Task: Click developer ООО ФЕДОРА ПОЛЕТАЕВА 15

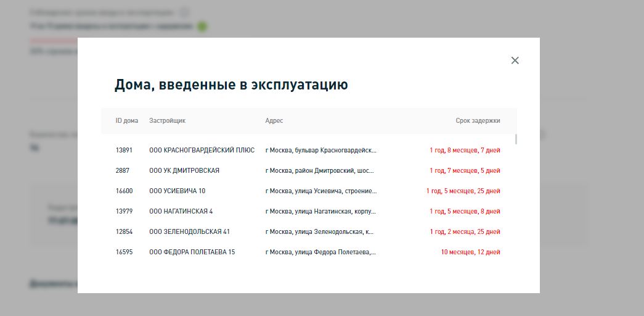Action: 192,252
